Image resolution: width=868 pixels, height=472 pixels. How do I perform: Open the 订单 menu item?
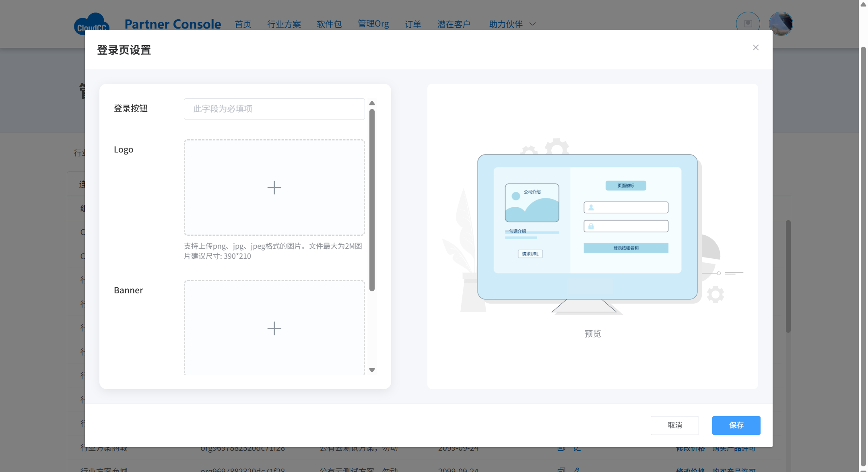point(412,24)
